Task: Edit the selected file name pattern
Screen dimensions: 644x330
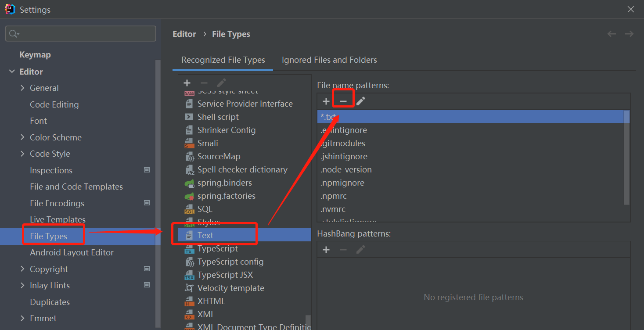Action: pos(360,101)
